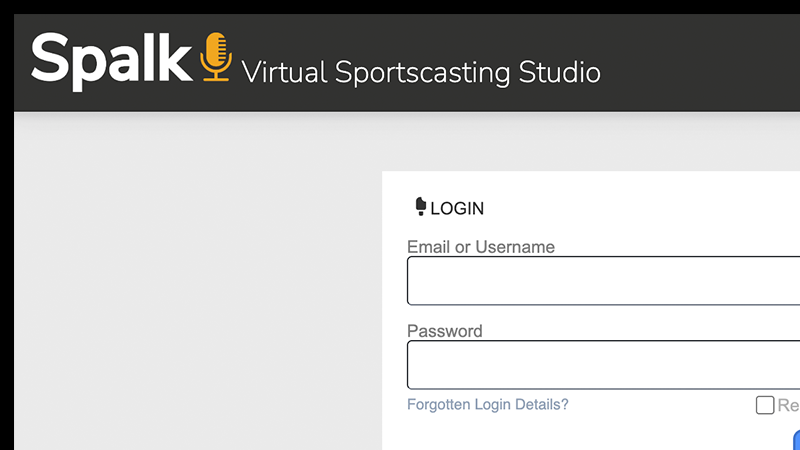Click the Virtual Sportscasting Studio tagline
This screenshot has height=450, width=800.
tap(421, 72)
